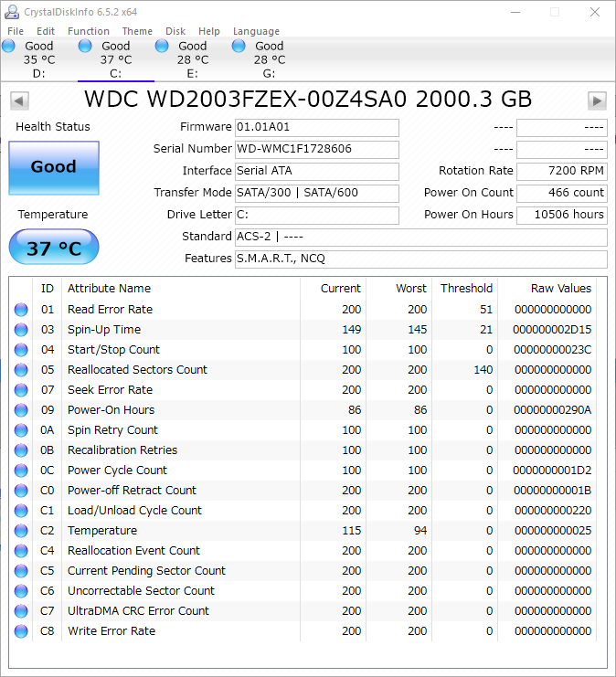The width and height of the screenshot is (616, 677).
Task: Open the File menu
Action: 16,31
